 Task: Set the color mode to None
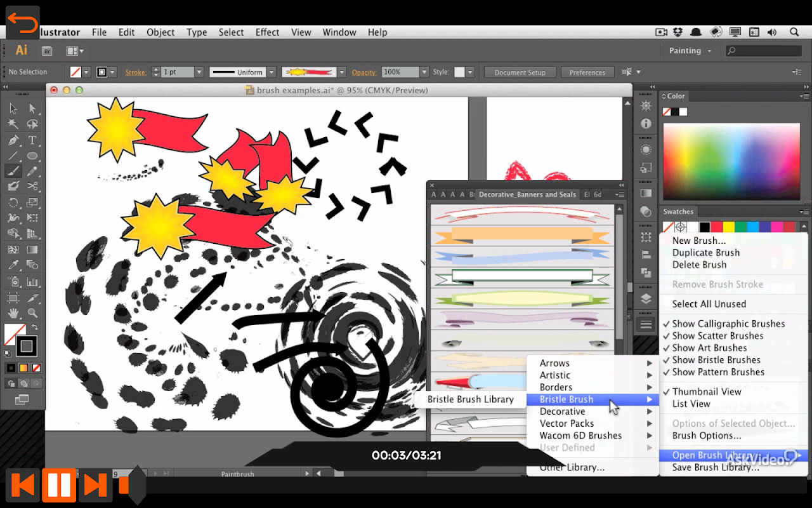36,368
